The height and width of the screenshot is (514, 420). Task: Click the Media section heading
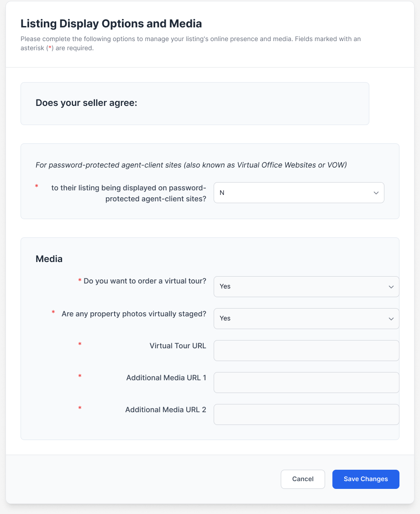click(x=49, y=259)
